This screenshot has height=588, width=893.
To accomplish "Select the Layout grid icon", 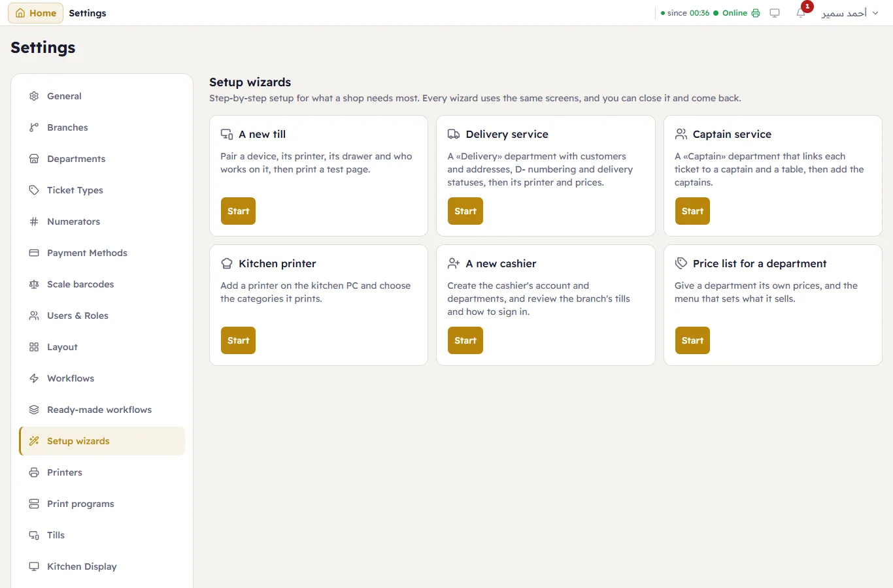I will tap(34, 347).
